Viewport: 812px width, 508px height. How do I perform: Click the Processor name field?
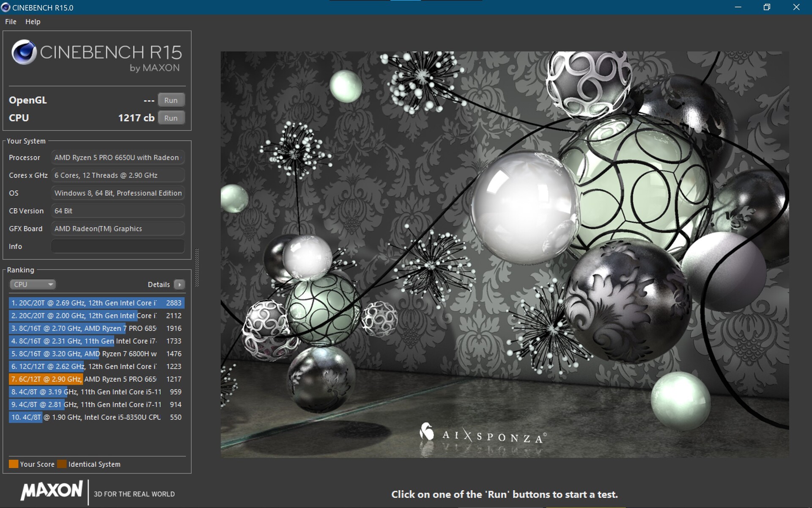118,157
